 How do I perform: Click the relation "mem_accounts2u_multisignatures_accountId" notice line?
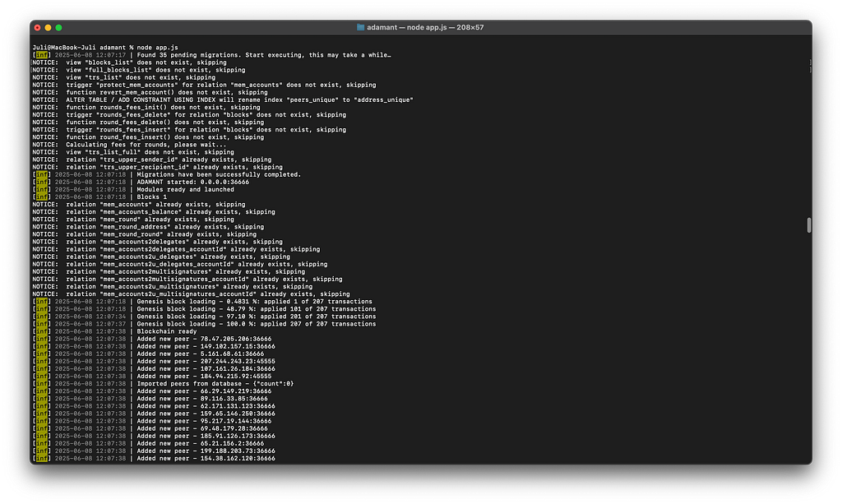(x=191, y=294)
